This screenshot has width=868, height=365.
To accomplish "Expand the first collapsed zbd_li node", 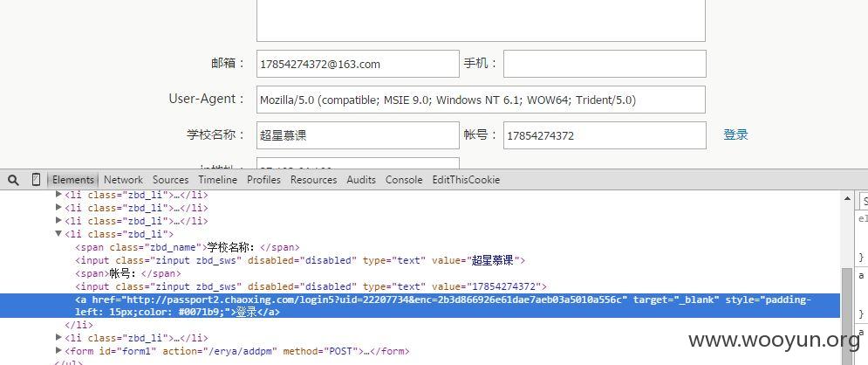I will click(x=59, y=195).
